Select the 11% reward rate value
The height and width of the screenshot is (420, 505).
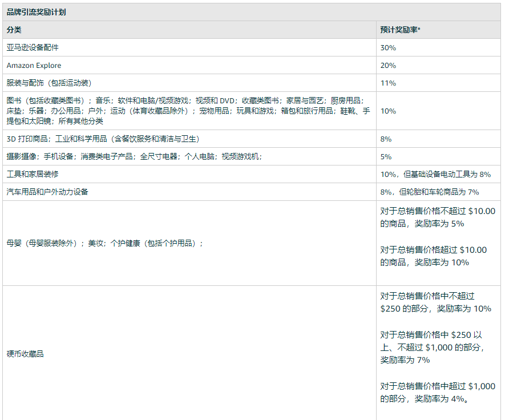388,83
